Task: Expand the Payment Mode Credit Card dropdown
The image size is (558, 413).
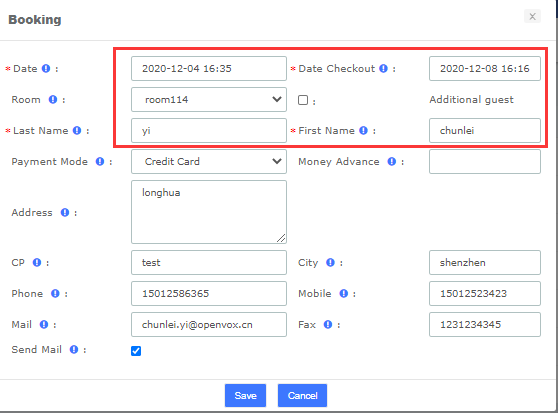Action: click(x=209, y=162)
